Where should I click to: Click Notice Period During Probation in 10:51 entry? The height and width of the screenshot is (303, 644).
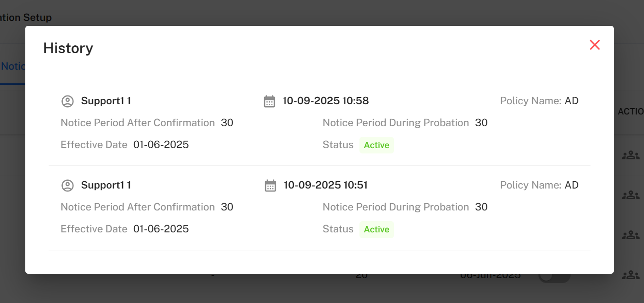pos(395,207)
